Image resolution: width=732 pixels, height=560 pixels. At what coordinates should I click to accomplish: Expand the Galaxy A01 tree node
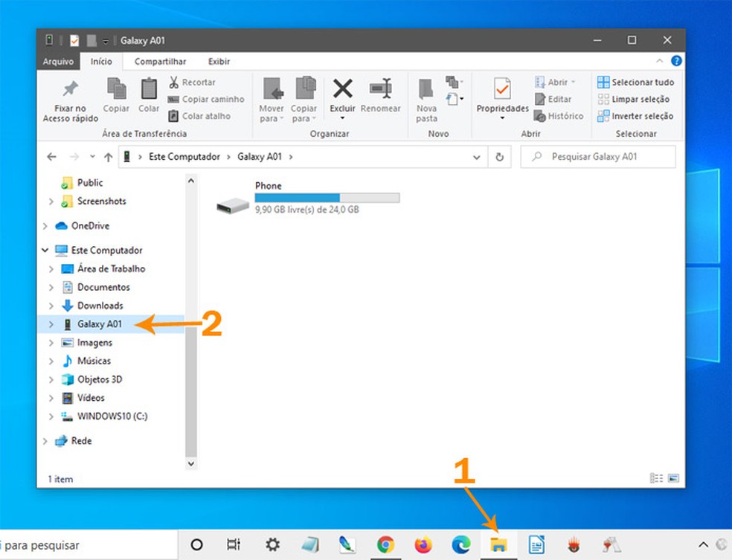(x=51, y=324)
